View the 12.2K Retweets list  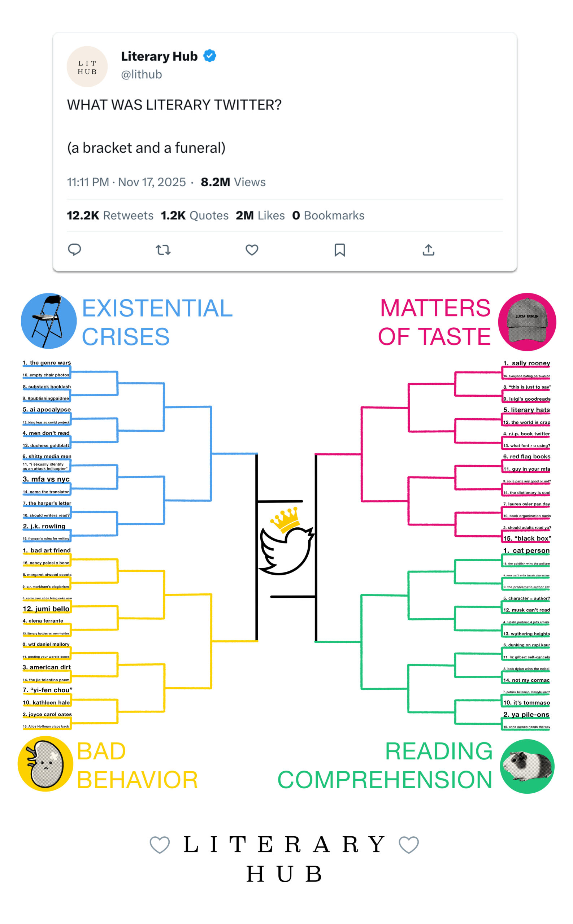[x=110, y=215]
